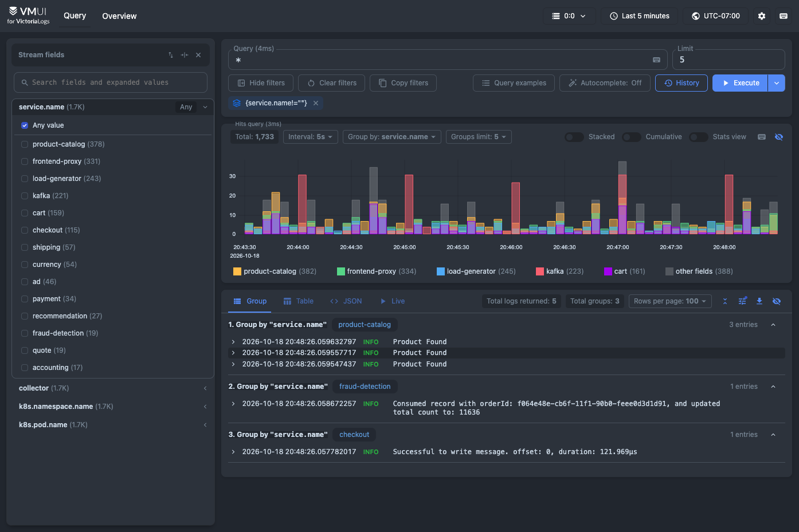This screenshot has height=532, width=799.
Task: Open the Rows per page dropdown
Action: click(670, 301)
